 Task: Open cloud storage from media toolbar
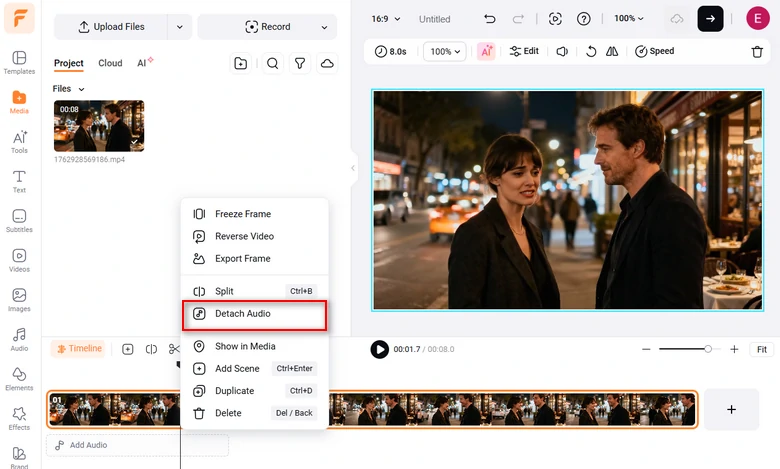tap(327, 63)
